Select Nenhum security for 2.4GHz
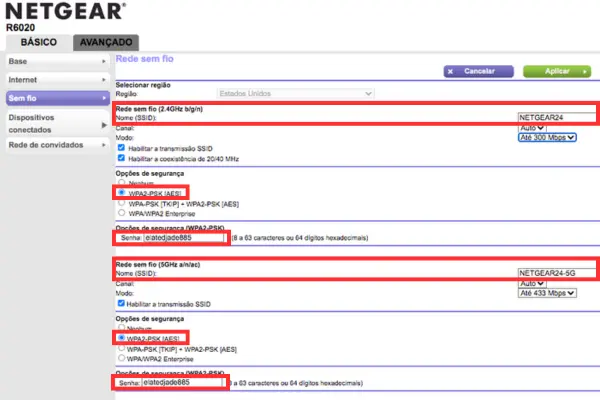 tap(122, 182)
